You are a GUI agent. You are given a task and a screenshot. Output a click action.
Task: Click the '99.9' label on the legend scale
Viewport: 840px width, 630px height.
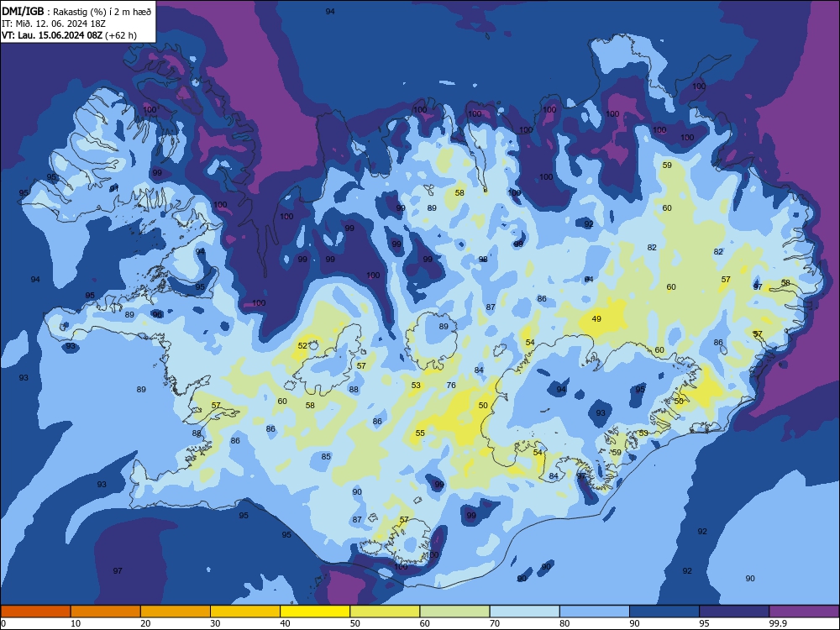pyautogui.click(x=778, y=623)
